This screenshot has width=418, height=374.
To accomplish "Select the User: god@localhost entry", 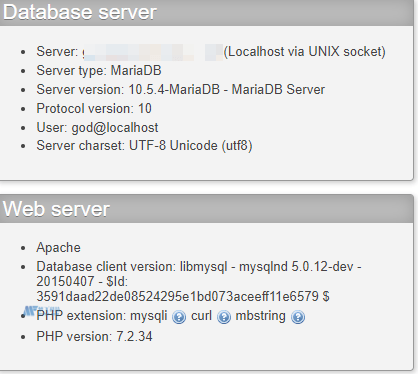I will click(x=97, y=128).
